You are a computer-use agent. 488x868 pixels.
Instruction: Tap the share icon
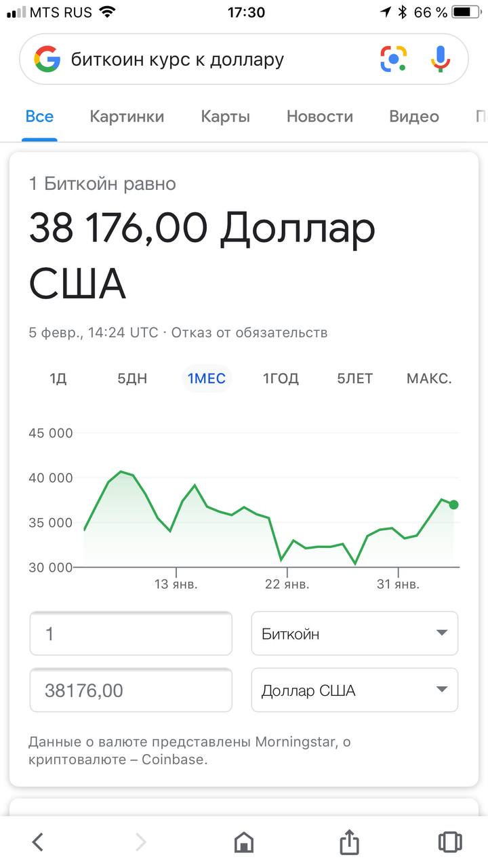pos(348,842)
